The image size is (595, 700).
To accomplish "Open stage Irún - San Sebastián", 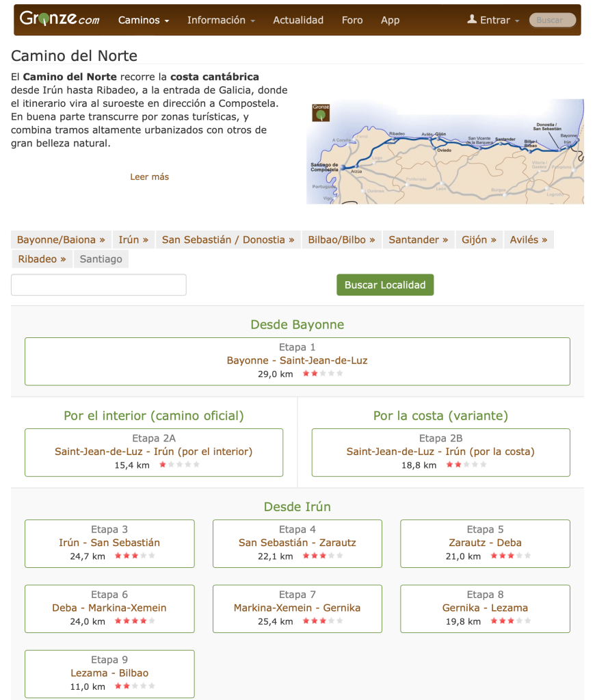I will [109, 543].
